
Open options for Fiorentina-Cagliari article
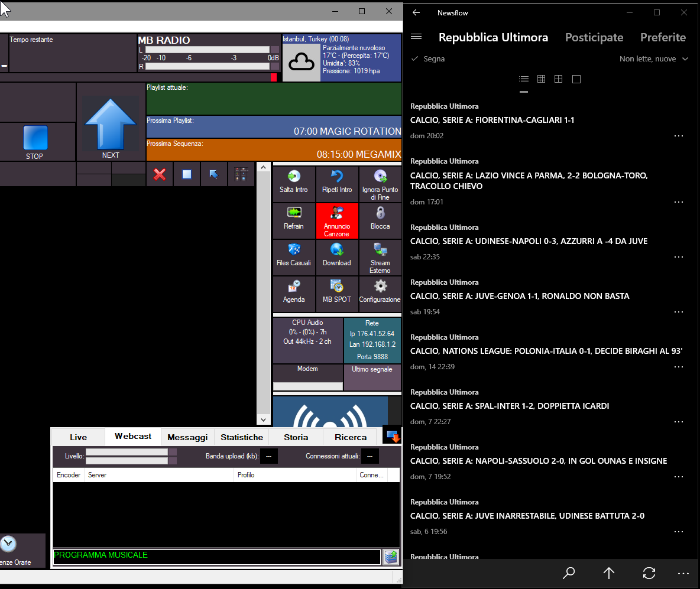coord(678,136)
